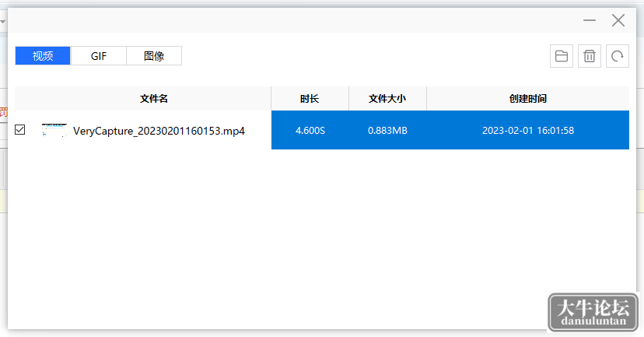The width and height of the screenshot is (644, 337).
Task: Click the 4.600S duration cell
Action: tap(310, 130)
